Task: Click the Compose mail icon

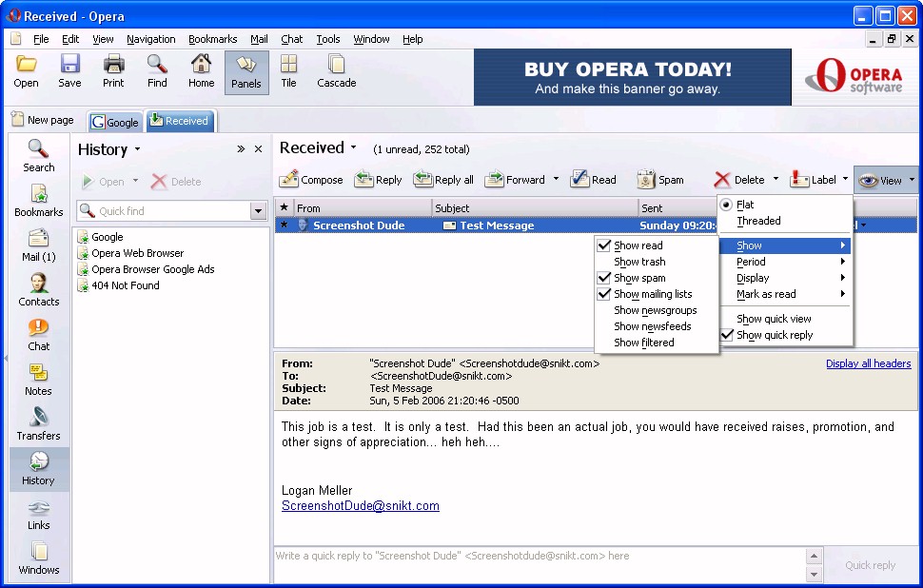Action: (289, 179)
